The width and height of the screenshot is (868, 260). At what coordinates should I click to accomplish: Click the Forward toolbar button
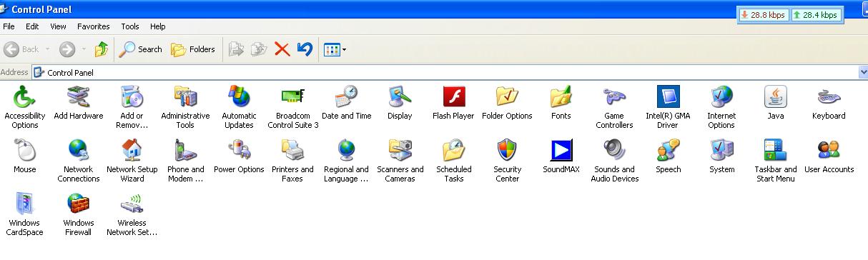point(67,49)
